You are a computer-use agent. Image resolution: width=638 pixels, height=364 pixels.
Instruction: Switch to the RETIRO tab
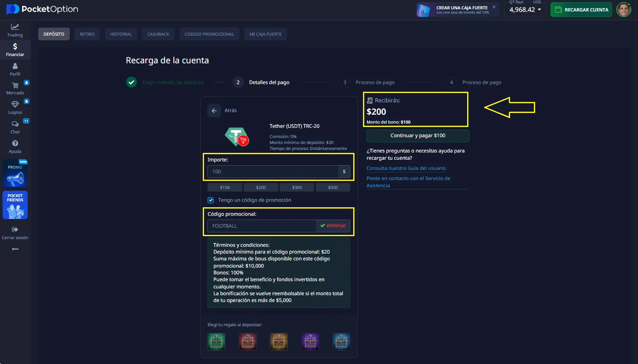pos(87,34)
